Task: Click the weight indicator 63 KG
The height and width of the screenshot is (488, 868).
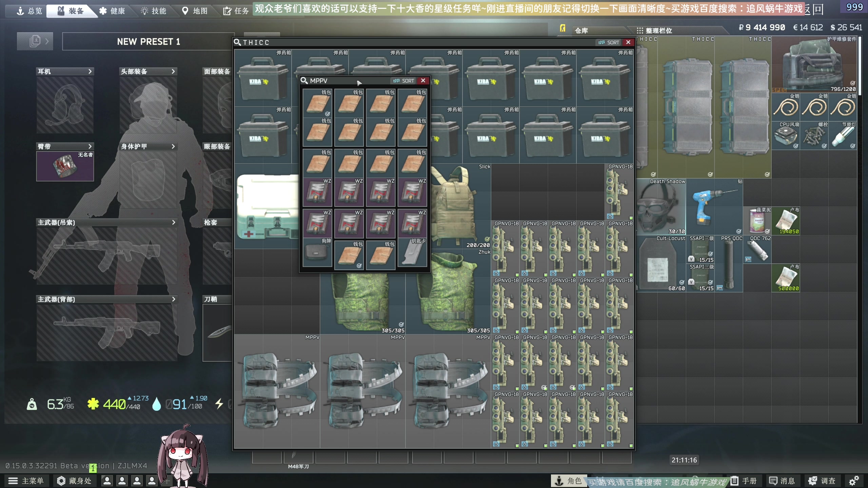Action: (51, 404)
